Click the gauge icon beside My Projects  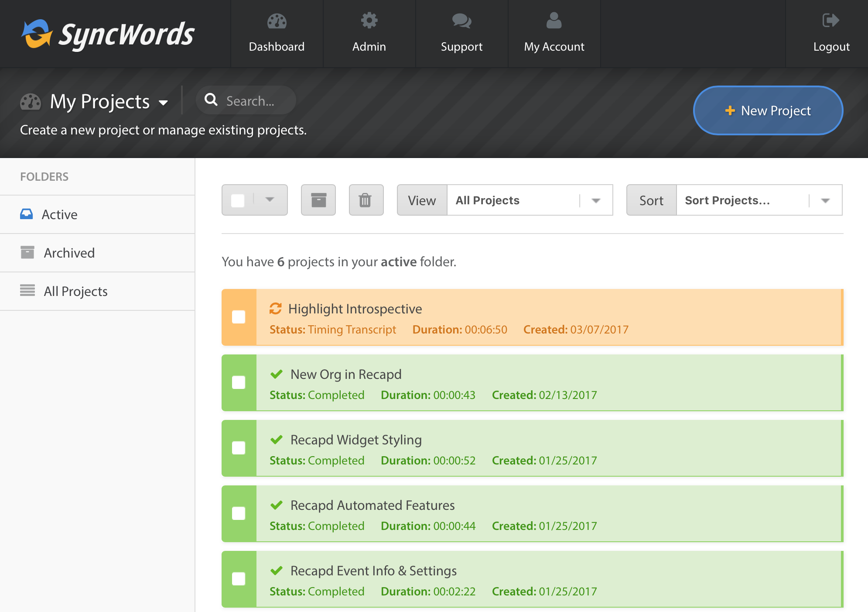(31, 102)
